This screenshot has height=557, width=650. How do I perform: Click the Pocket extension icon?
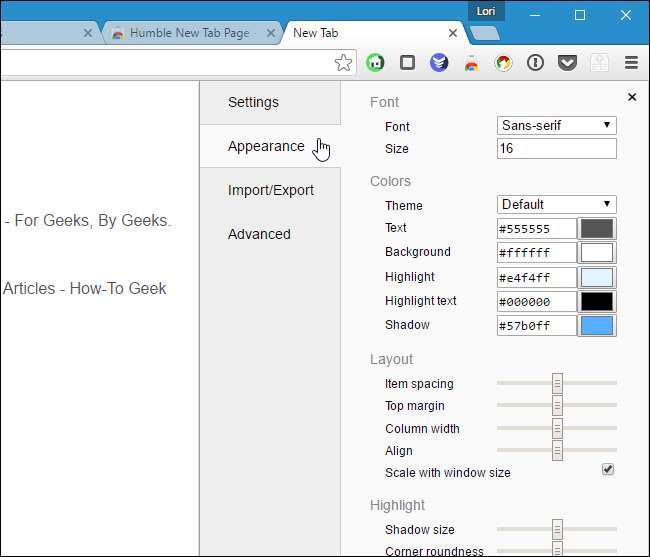567,63
